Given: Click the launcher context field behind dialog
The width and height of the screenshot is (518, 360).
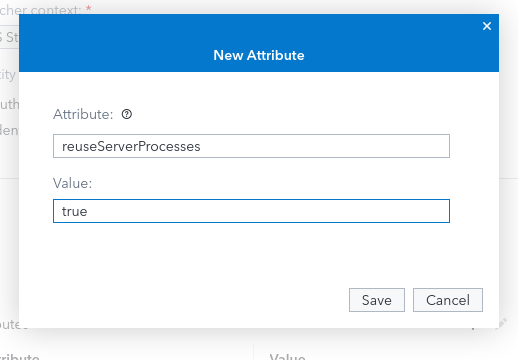Looking at the screenshot, I should pos(9,37).
